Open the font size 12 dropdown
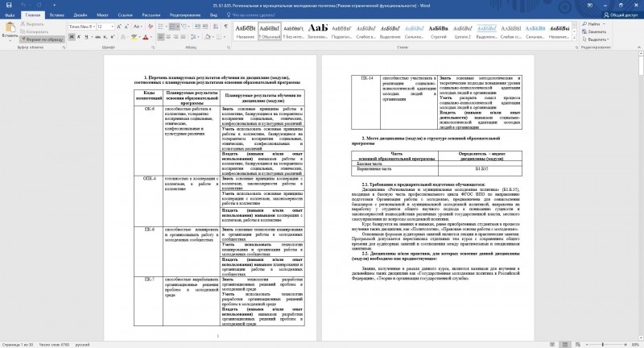 pyautogui.click(x=112, y=27)
